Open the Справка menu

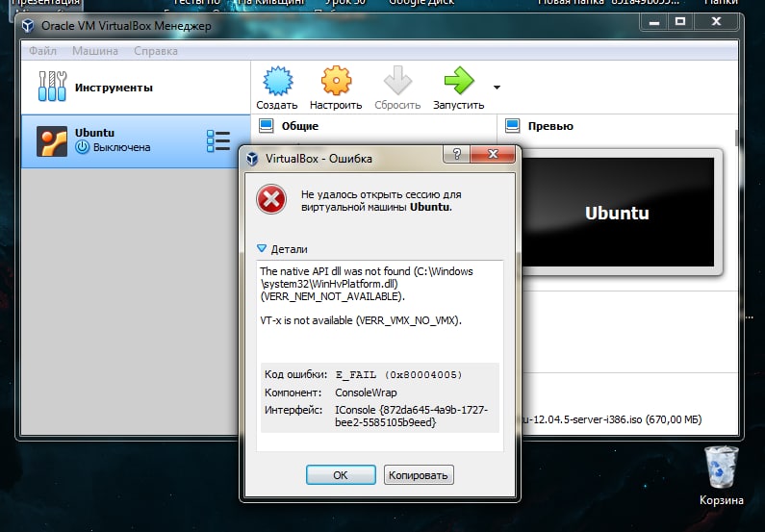(156, 51)
